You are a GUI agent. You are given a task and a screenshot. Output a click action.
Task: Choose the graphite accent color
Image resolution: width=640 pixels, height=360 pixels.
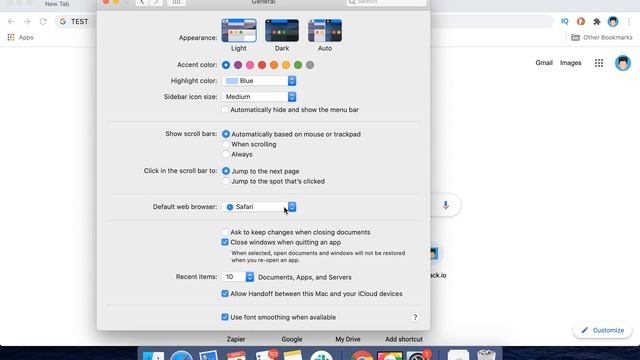(x=310, y=65)
